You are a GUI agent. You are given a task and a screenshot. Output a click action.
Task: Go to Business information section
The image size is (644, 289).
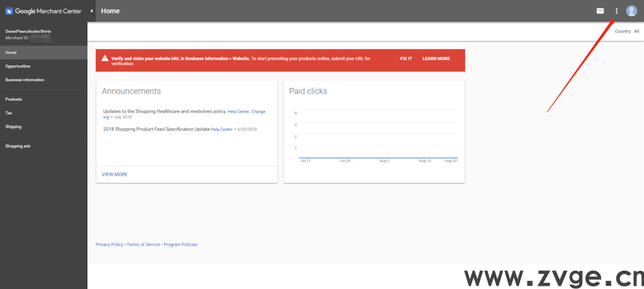click(25, 80)
